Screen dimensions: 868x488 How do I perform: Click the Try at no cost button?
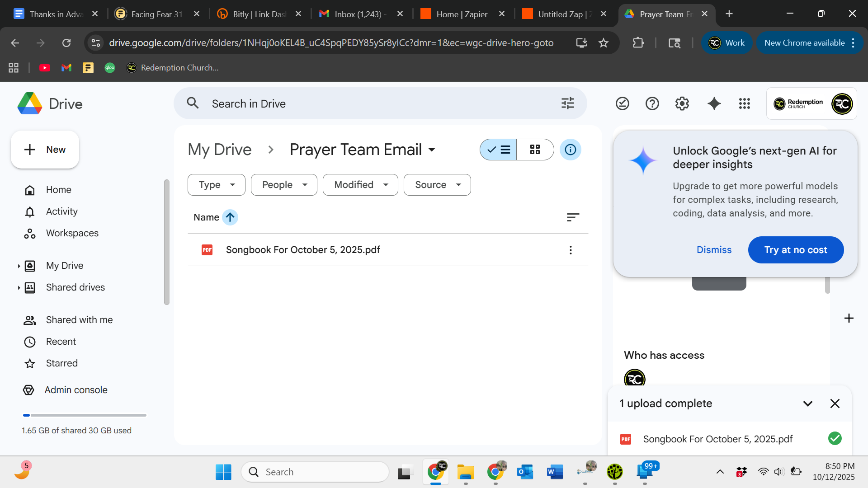[x=795, y=250]
